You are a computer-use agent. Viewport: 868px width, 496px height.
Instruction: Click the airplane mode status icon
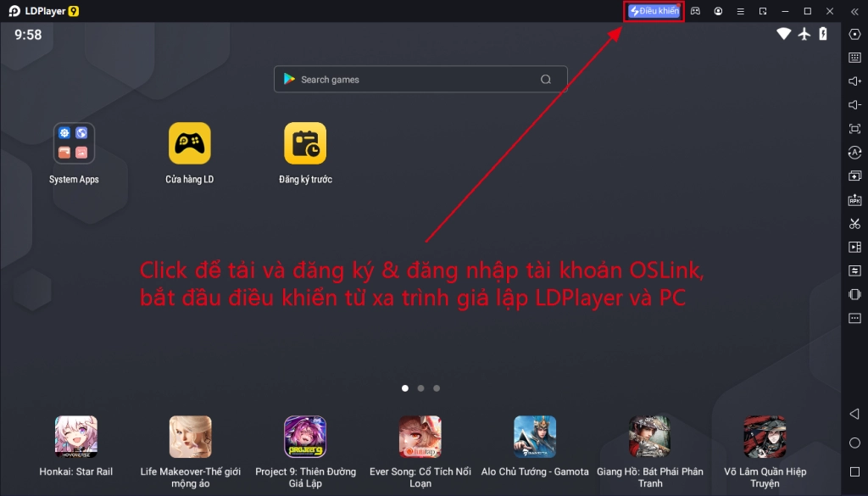coord(804,34)
